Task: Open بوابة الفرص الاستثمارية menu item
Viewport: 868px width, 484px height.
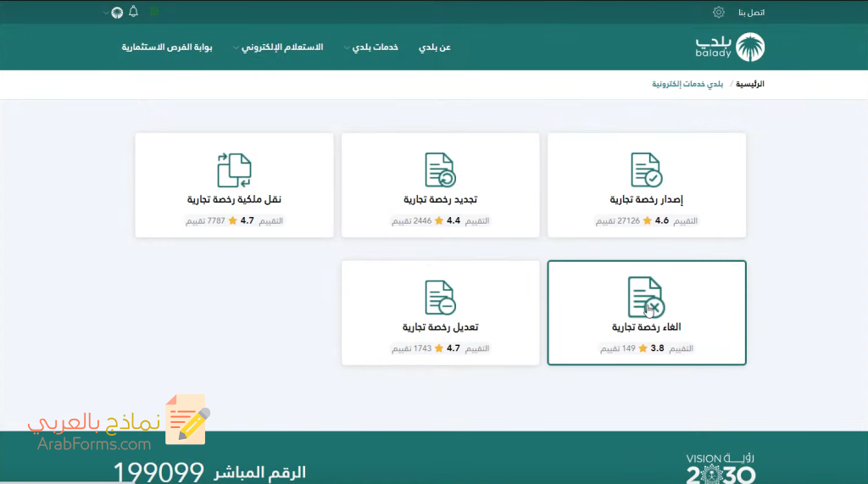Action: [x=167, y=47]
